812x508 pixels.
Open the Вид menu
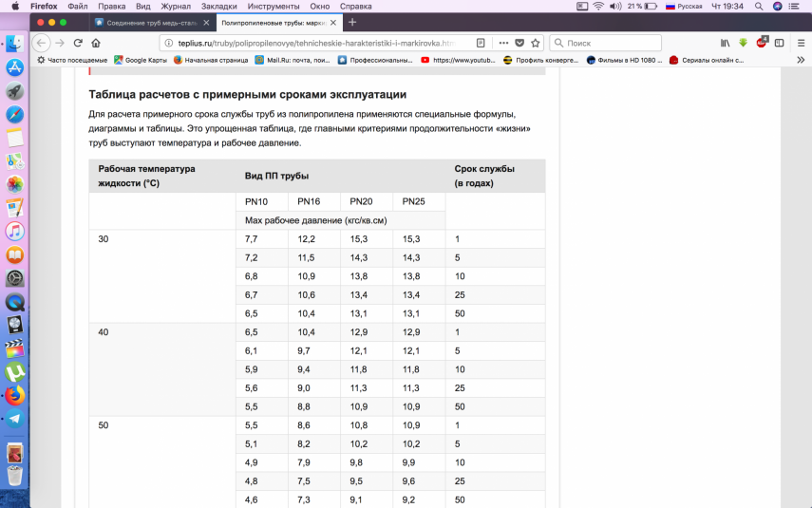pyautogui.click(x=142, y=7)
